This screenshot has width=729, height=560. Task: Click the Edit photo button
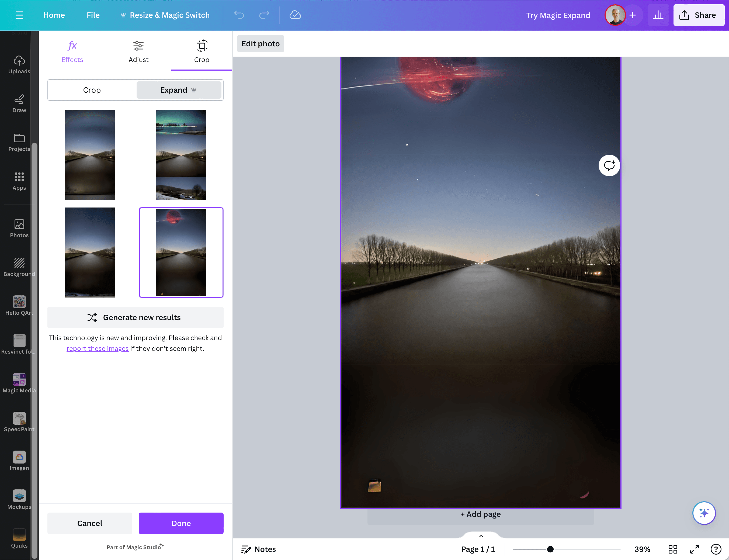click(261, 44)
